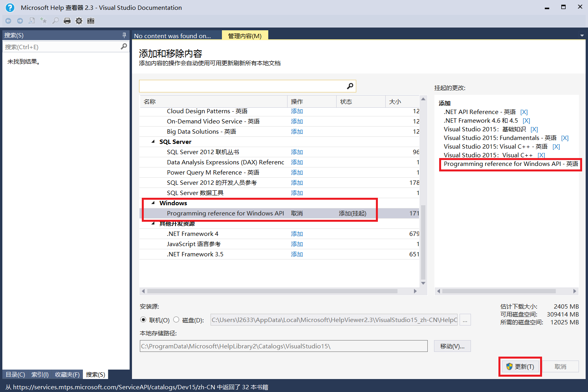Open the 目录(C) bottom tab
Screen dimensions: 588x392
(15, 374)
